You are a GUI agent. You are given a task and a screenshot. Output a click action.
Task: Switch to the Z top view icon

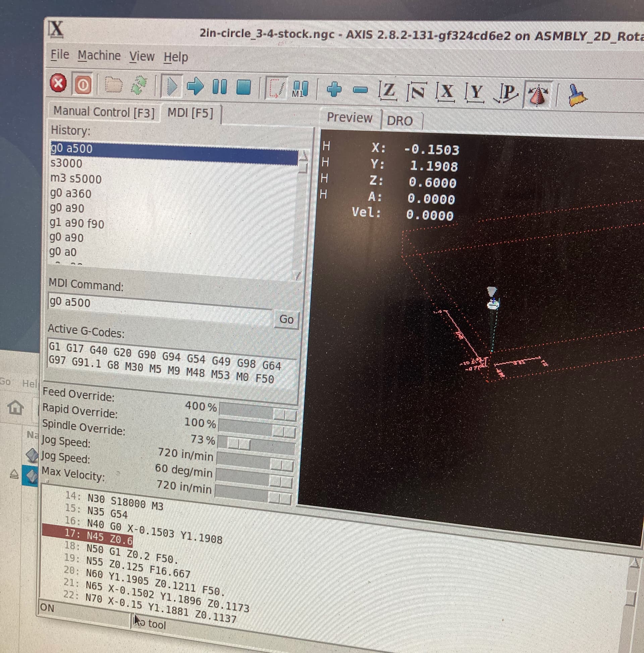coord(388,91)
